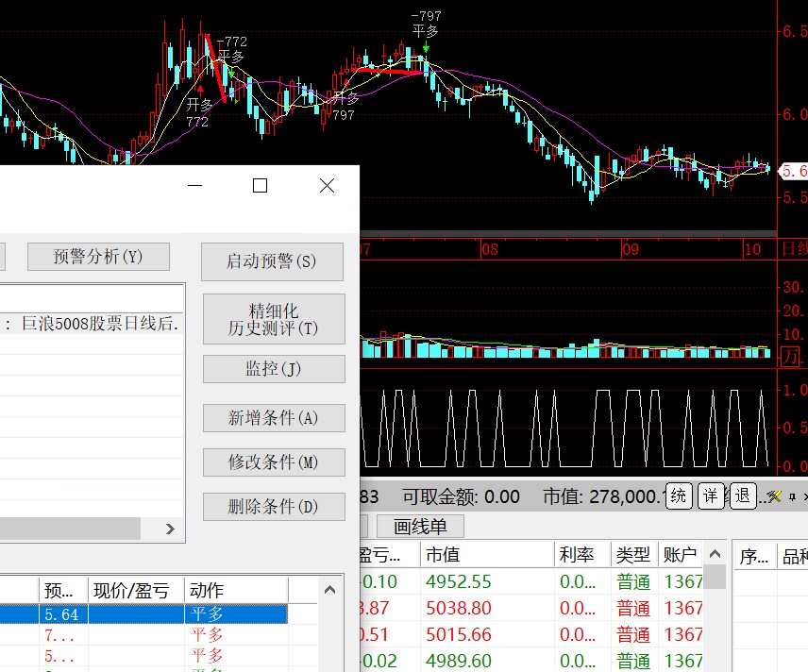Sort holdings by 市值 column header

pos(487,555)
